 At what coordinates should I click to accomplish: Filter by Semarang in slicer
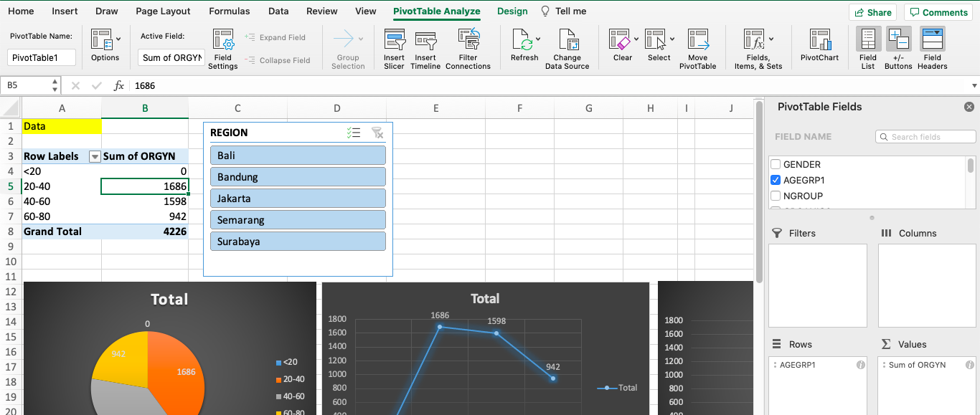(x=298, y=220)
